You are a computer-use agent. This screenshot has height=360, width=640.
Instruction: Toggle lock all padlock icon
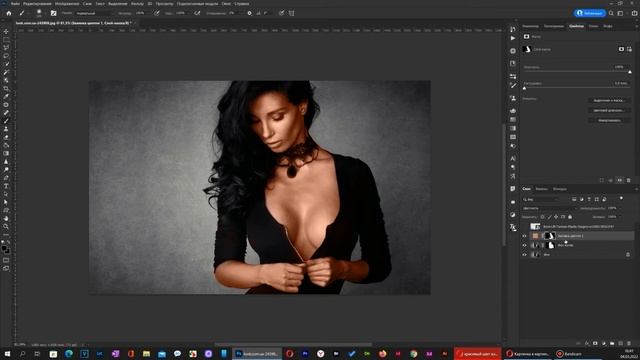(x=570, y=217)
